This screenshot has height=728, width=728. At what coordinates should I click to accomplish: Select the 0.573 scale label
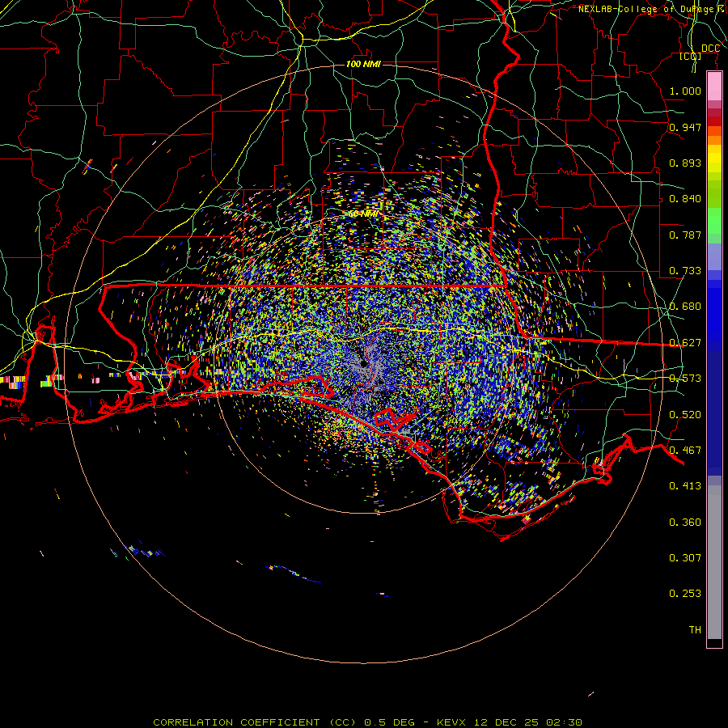pos(685,379)
